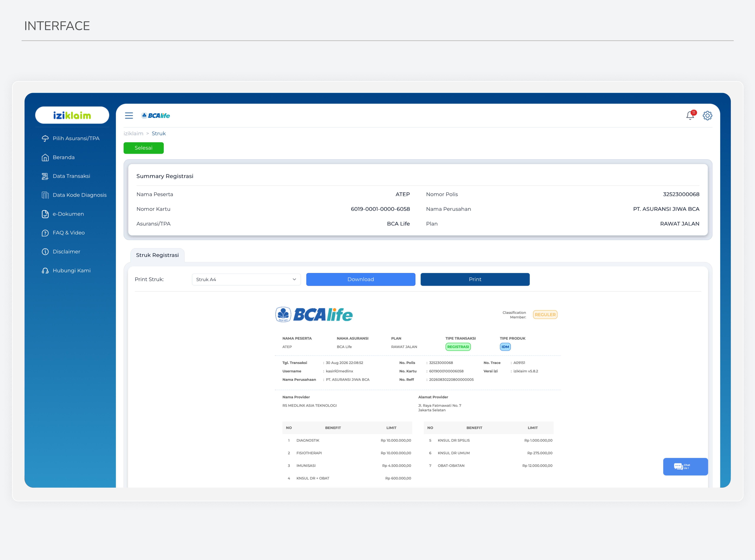Open the hamburger menu icon
This screenshot has width=755, height=560.
point(129,116)
